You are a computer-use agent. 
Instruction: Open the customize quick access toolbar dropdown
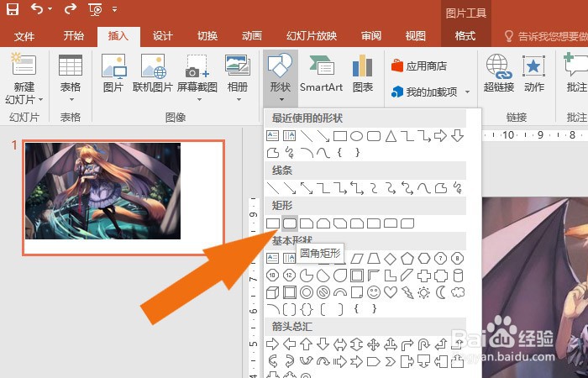tap(114, 9)
